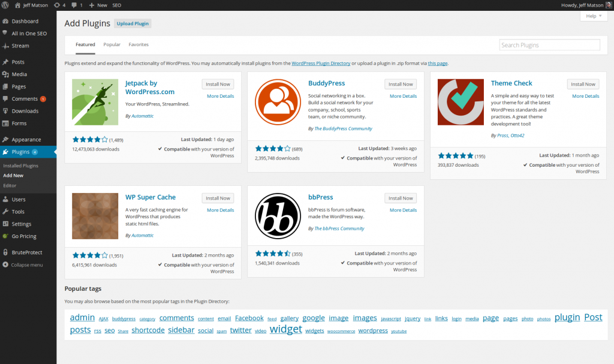The height and width of the screenshot is (364, 614).
Task: View More Details for bbPress
Action: click(404, 210)
